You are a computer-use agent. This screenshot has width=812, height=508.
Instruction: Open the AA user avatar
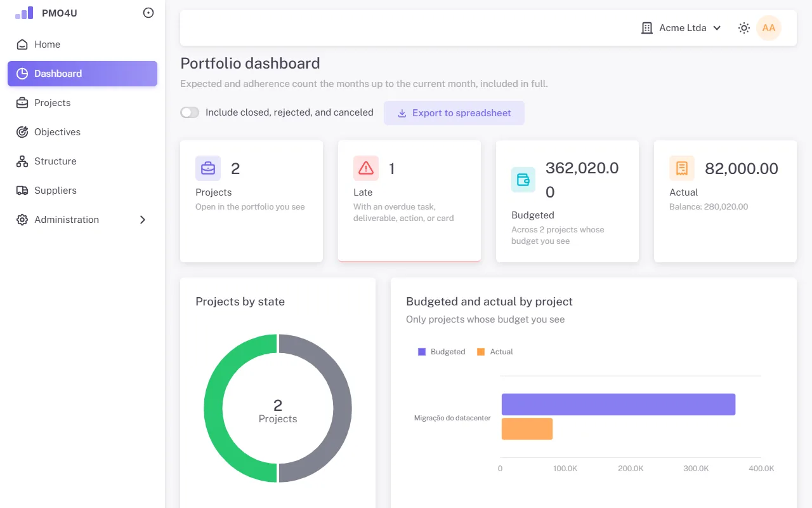769,28
